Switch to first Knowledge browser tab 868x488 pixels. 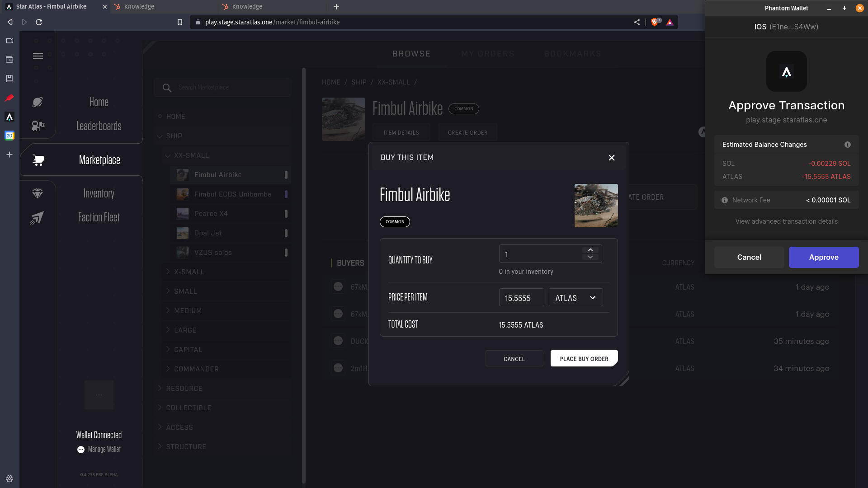click(x=165, y=7)
